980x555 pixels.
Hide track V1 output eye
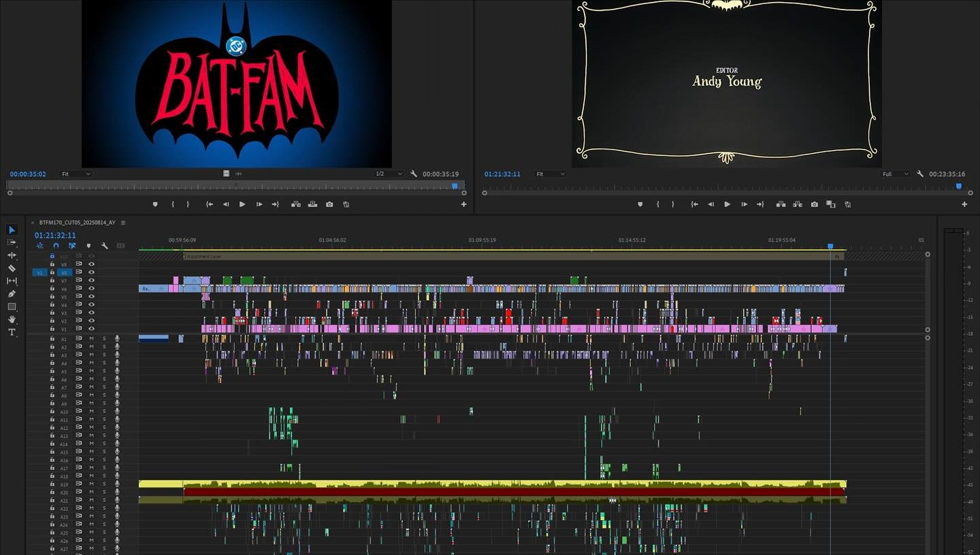coord(92,329)
